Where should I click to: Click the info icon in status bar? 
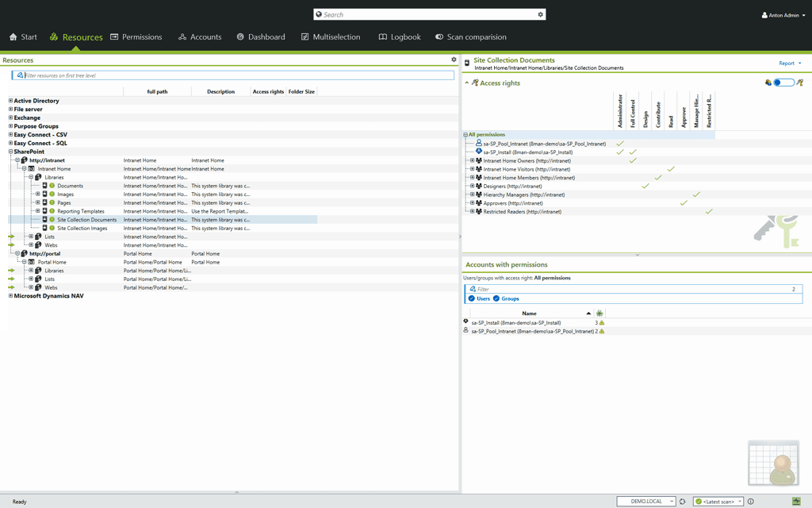[x=750, y=502]
